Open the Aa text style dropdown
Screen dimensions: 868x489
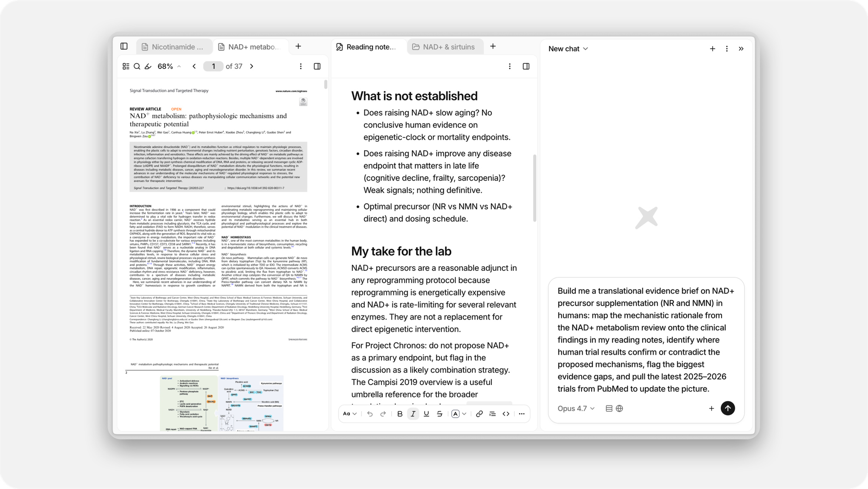point(350,414)
